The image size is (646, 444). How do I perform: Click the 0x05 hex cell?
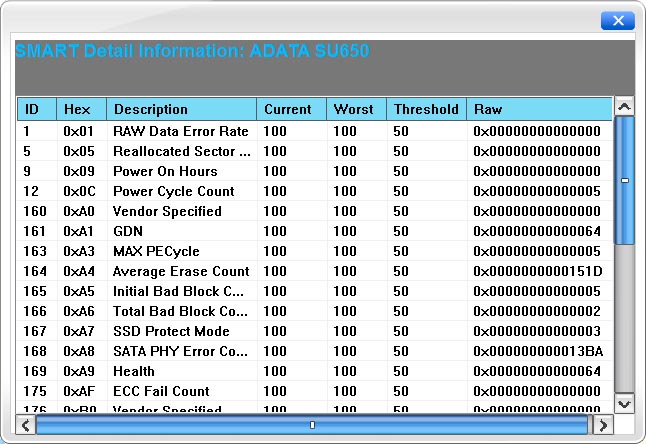(79, 151)
